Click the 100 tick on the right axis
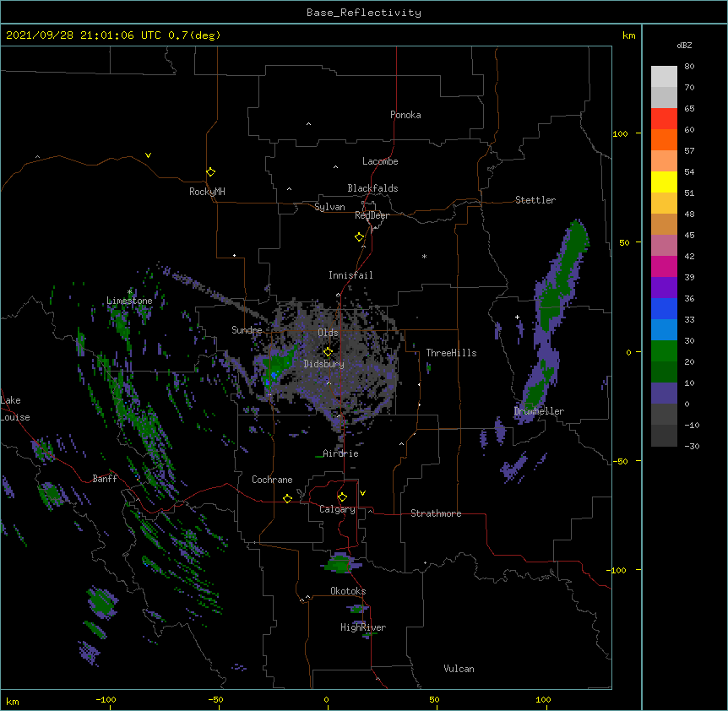 coord(620,133)
